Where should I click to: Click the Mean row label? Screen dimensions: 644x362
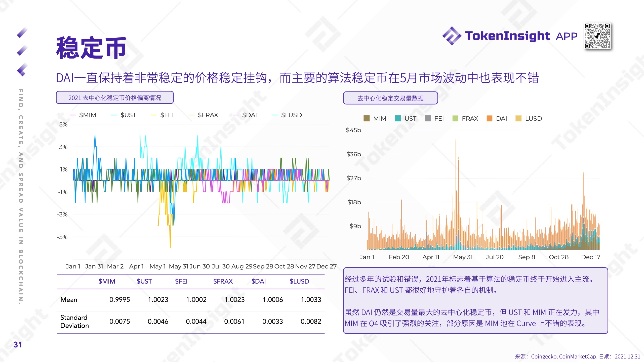[69, 300]
